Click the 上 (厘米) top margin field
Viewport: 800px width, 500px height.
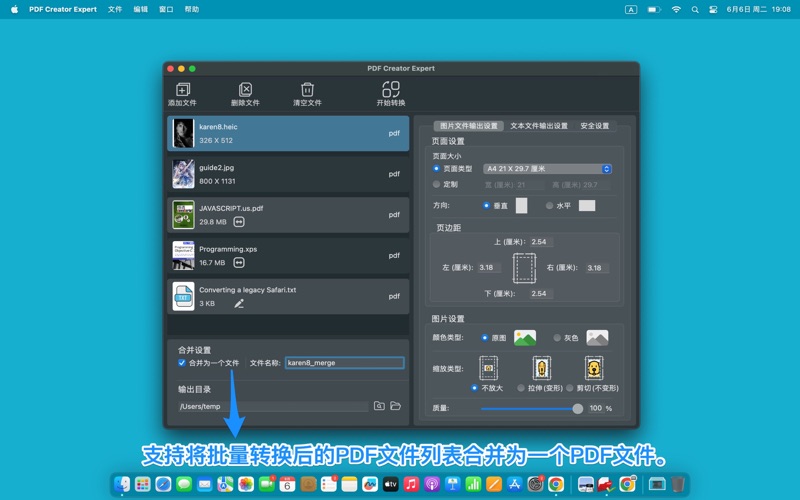542,242
